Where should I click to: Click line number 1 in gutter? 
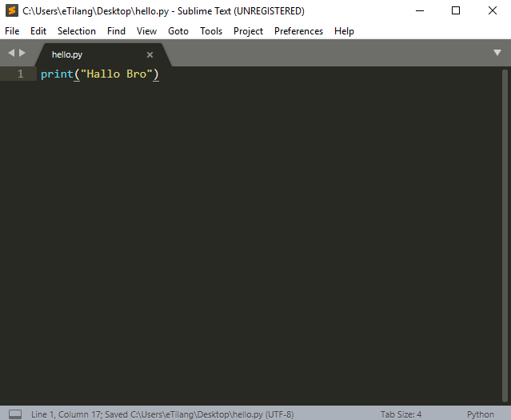click(20, 74)
